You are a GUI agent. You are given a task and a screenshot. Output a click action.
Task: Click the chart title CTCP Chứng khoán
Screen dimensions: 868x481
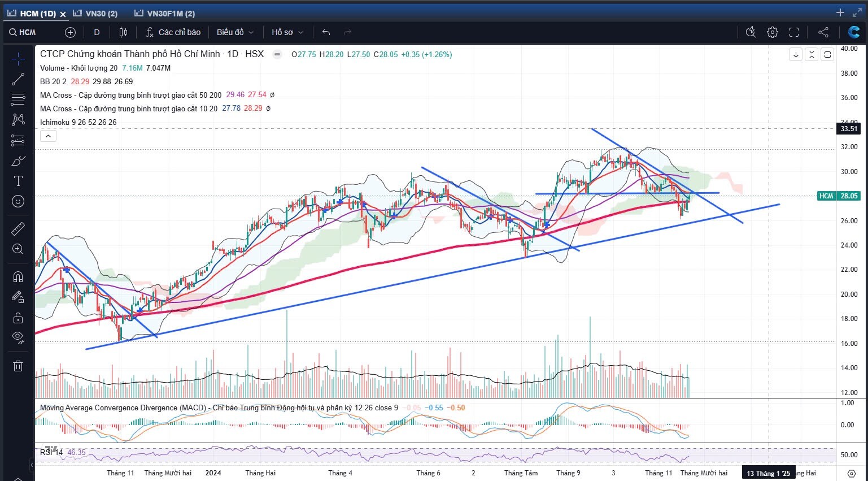[151, 54]
